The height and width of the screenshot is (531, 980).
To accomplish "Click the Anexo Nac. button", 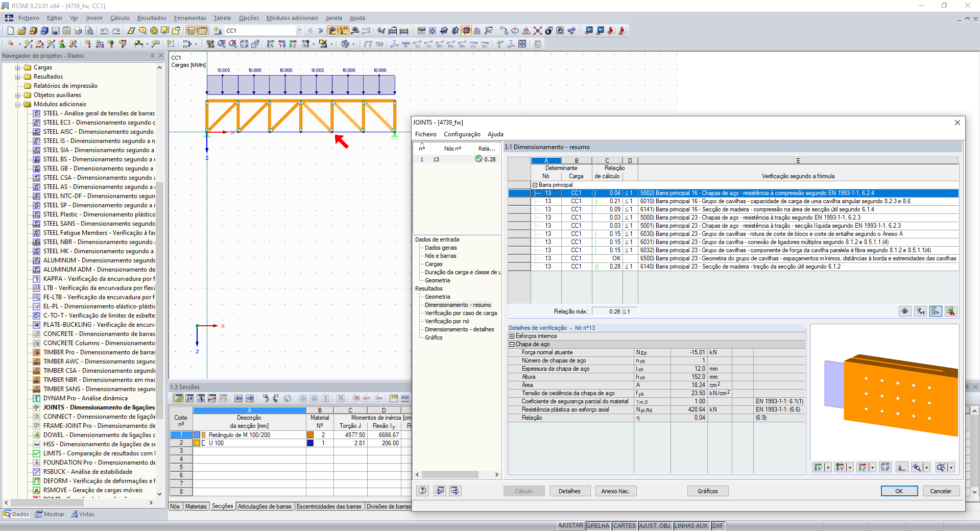I will point(615,491).
